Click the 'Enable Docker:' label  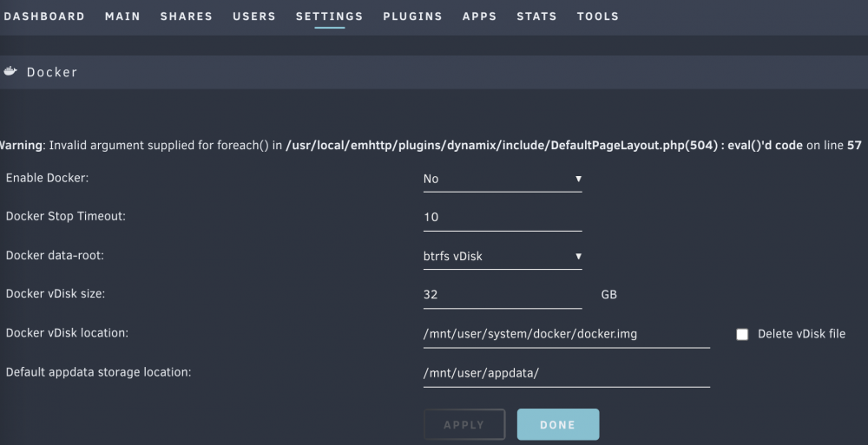47,178
